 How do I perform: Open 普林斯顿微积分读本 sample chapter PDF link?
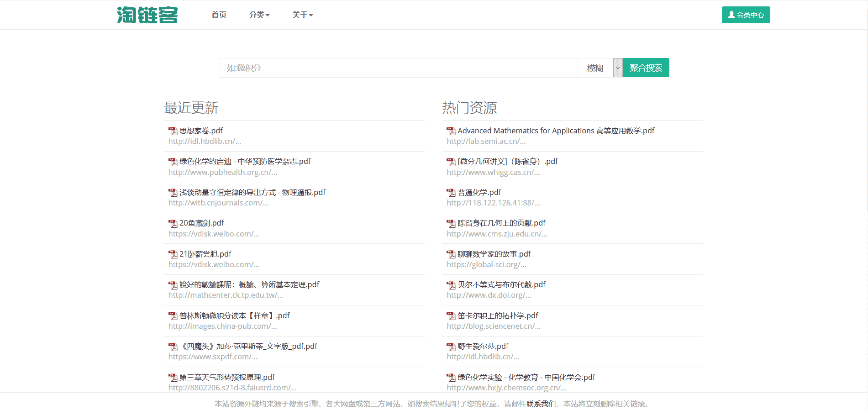pyautogui.click(x=234, y=315)
